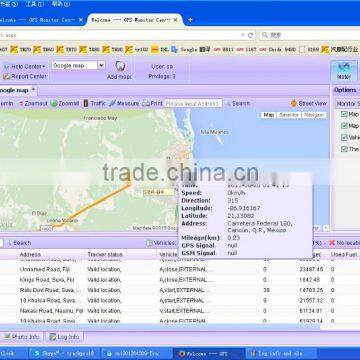Switch map to Satellite view
The height and width of the screenshot is (360, 360).
(x=289, y=115)
